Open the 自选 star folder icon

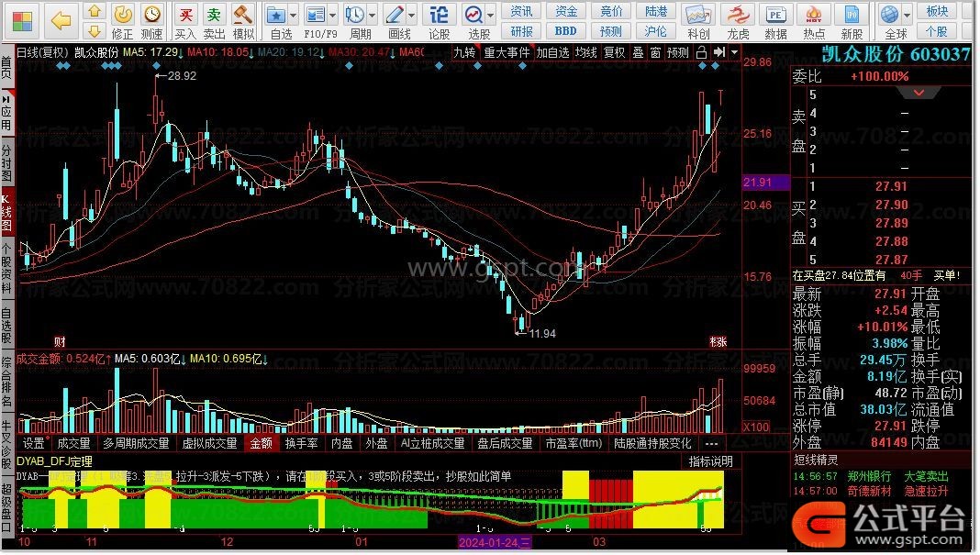[x=276, y=14]
